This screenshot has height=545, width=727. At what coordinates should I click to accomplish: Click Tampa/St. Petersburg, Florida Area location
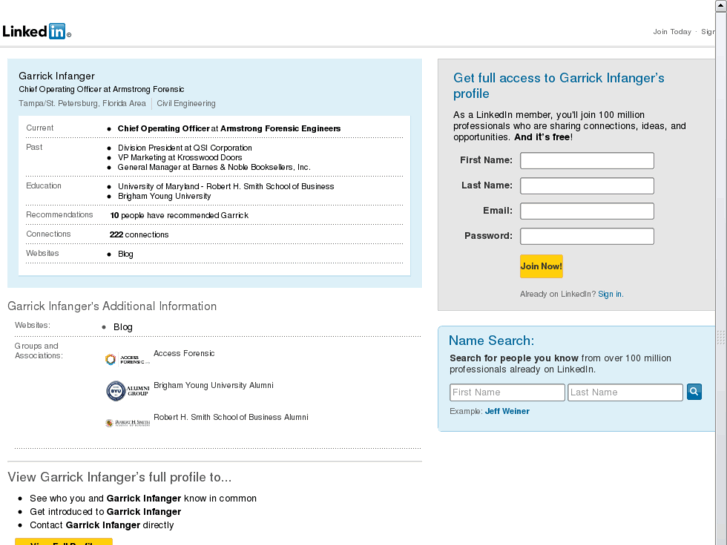pos(82,103)
